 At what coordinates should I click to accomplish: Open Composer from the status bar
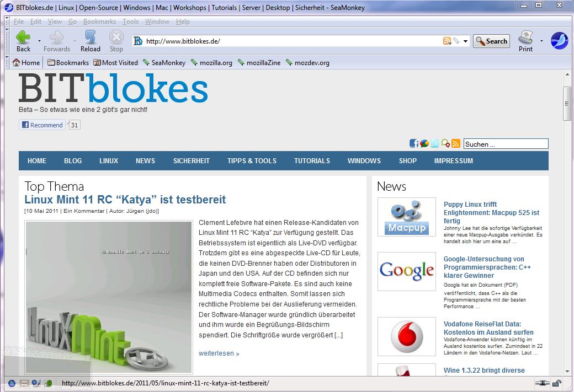36,383
